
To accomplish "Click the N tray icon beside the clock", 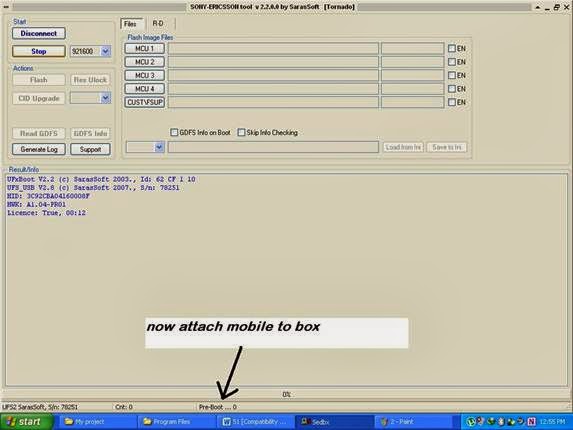I will pos(531,422).
